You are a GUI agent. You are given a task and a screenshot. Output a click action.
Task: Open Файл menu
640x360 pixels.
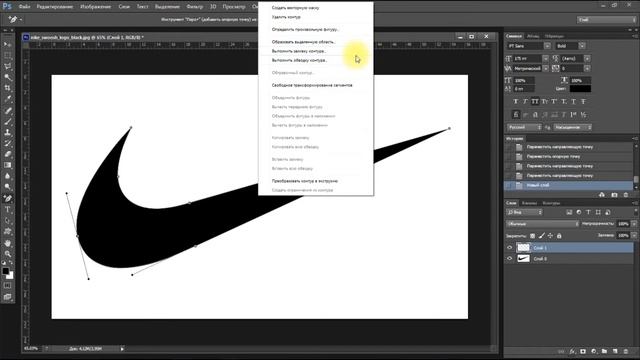click(24, 7)
